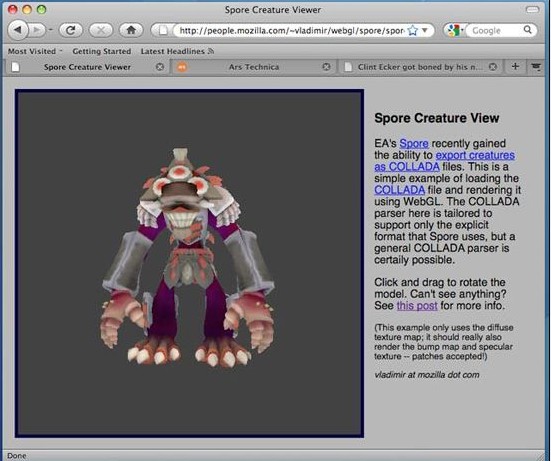Go back with the Back arrow button
Image resolution: width=551 pixels, height=461 pixels.
[18, 30]
